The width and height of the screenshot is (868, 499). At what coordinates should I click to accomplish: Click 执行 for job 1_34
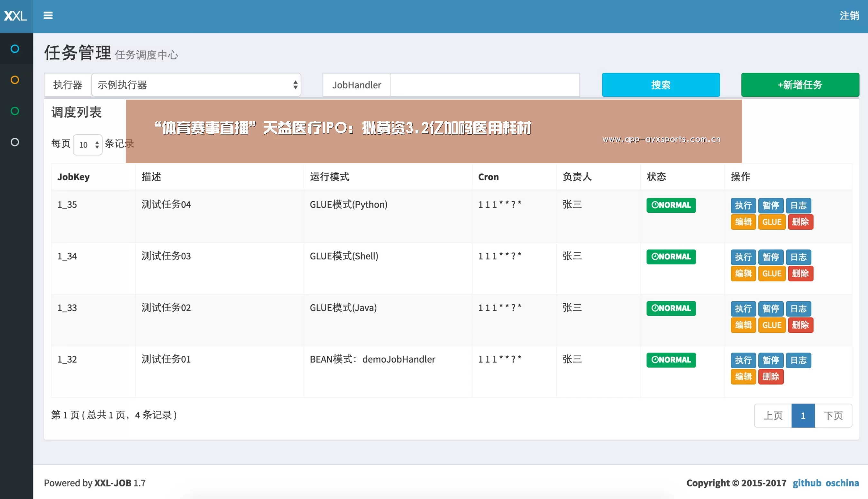[743, 257]
